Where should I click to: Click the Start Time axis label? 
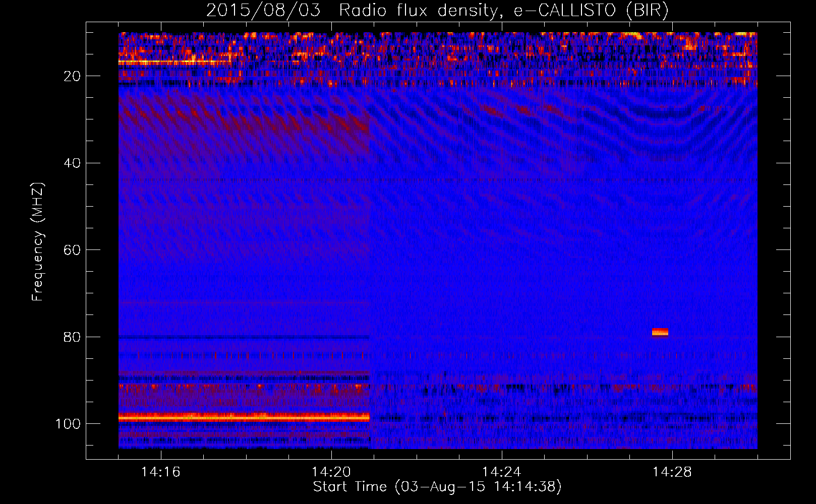click(437, 487)
